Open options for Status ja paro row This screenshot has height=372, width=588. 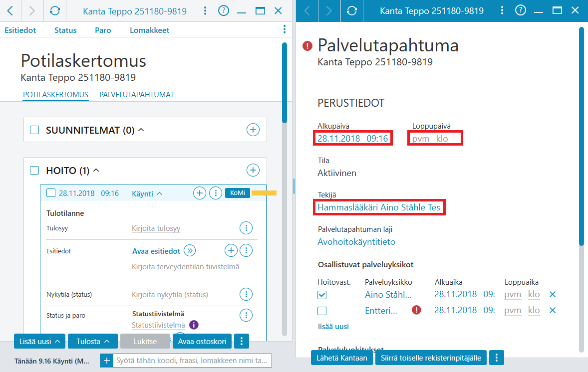[246, 316]
